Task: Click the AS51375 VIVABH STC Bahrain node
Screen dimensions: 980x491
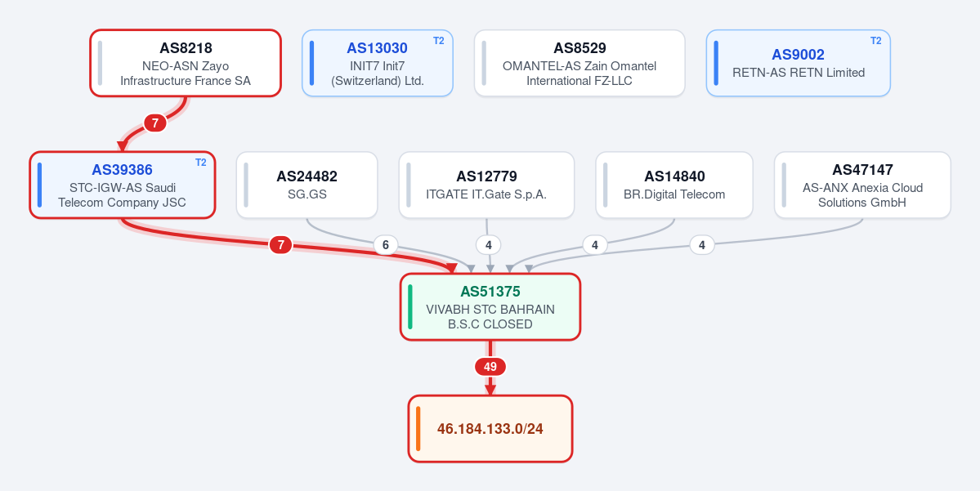Action: pos(490,306)
